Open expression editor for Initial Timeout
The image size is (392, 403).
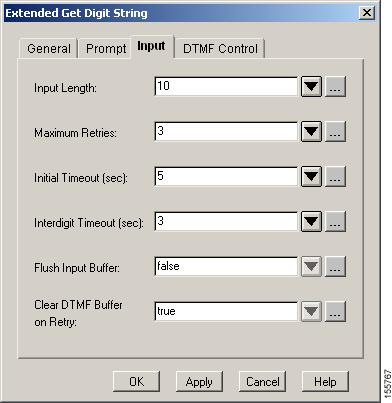tap(335, 176)
